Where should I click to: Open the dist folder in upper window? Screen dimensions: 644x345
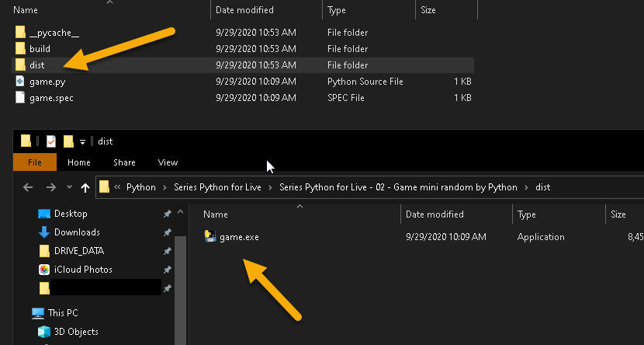point(36,65)
